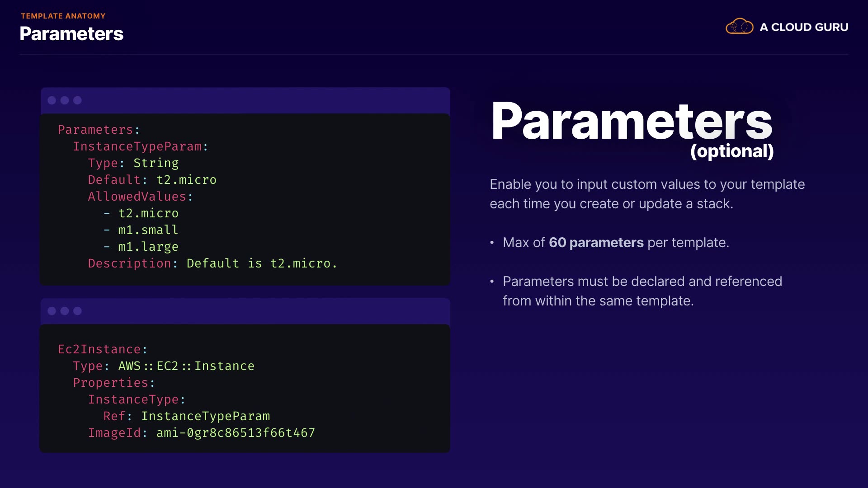The height and width of the screenshot is (488, 868).
Task: Click the large 'Parameters' heading on the right
Action: click(632, 121)
